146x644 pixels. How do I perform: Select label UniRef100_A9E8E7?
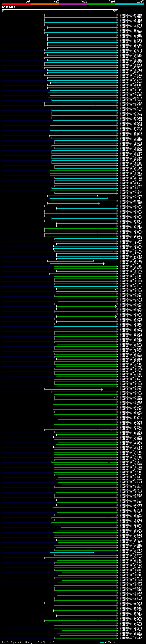coord(131,638)
